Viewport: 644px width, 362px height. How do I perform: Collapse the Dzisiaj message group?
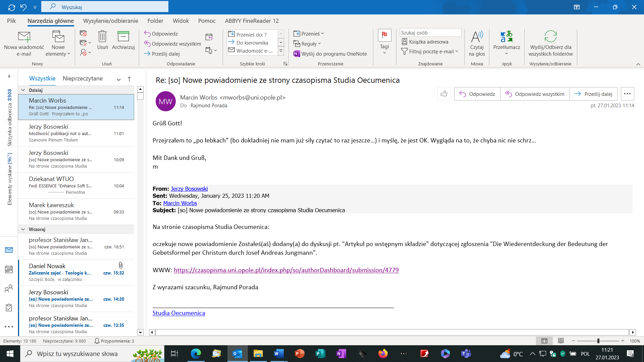23,90
